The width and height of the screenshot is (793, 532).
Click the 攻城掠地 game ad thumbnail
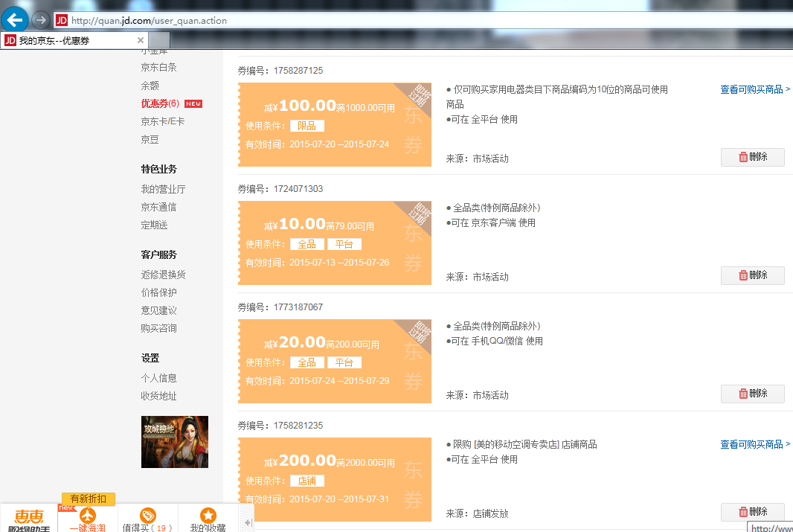point(175,441)
